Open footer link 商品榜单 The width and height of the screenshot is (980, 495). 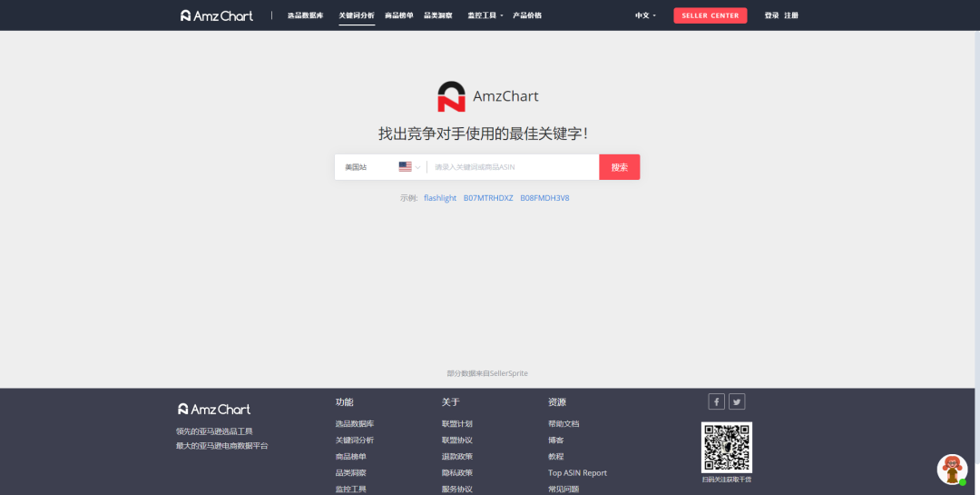tap(350, 456)
